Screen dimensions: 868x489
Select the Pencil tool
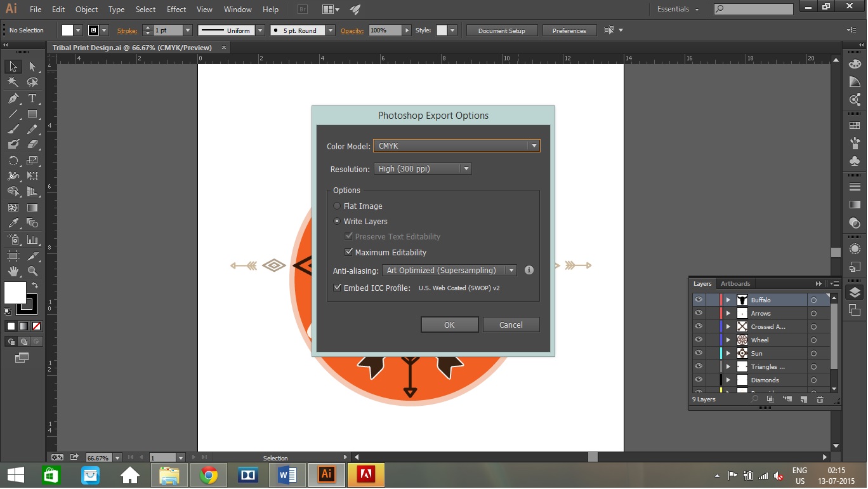[x=32, y=130]
